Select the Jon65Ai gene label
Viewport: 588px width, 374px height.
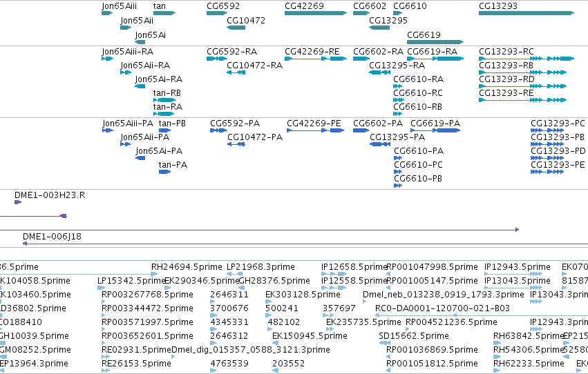point(150,35)
